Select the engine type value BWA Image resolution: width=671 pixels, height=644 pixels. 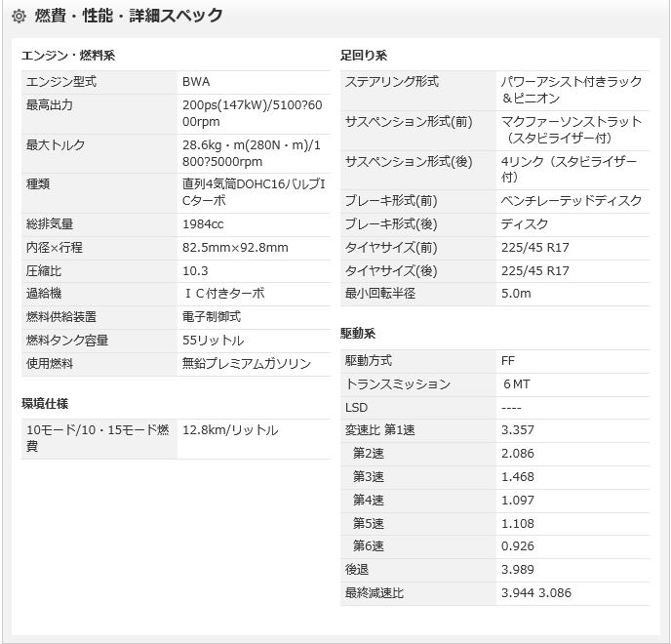(196, 82)
